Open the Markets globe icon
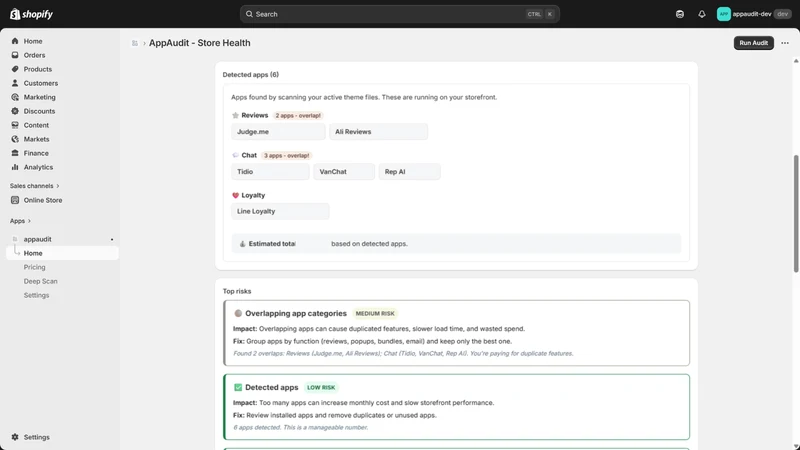 [15, 139]
